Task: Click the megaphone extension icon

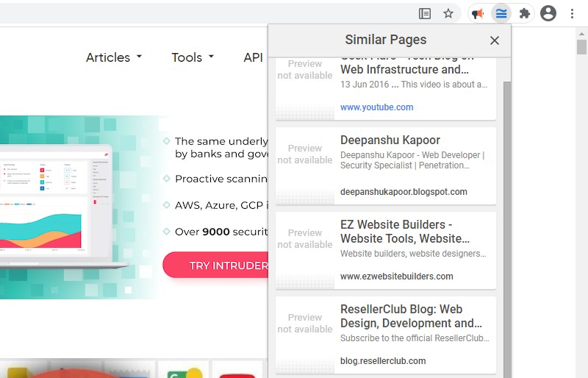Action: coord(478,14)
